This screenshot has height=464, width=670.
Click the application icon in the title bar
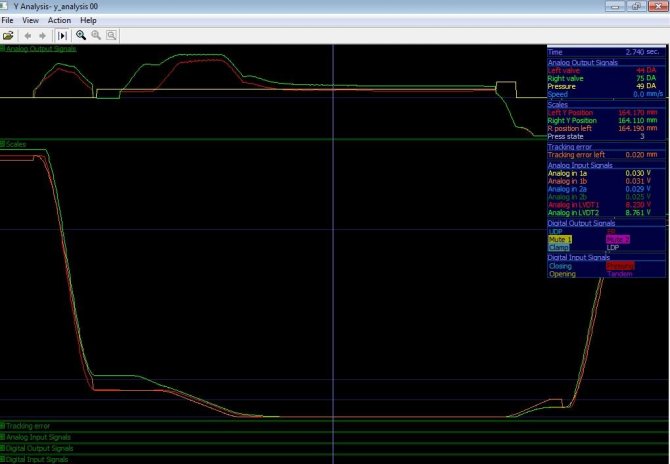point(4,6)
